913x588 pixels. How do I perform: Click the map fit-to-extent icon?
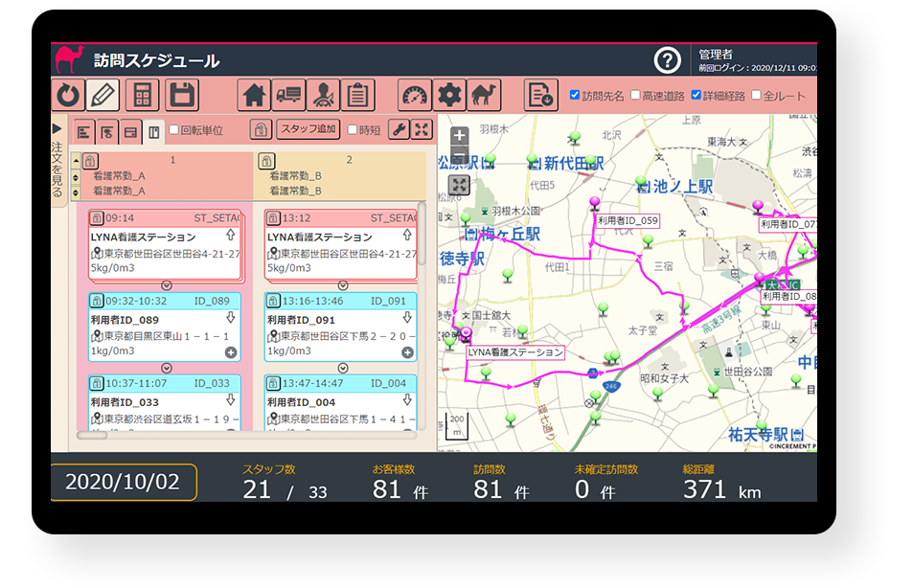click(460, 186)
